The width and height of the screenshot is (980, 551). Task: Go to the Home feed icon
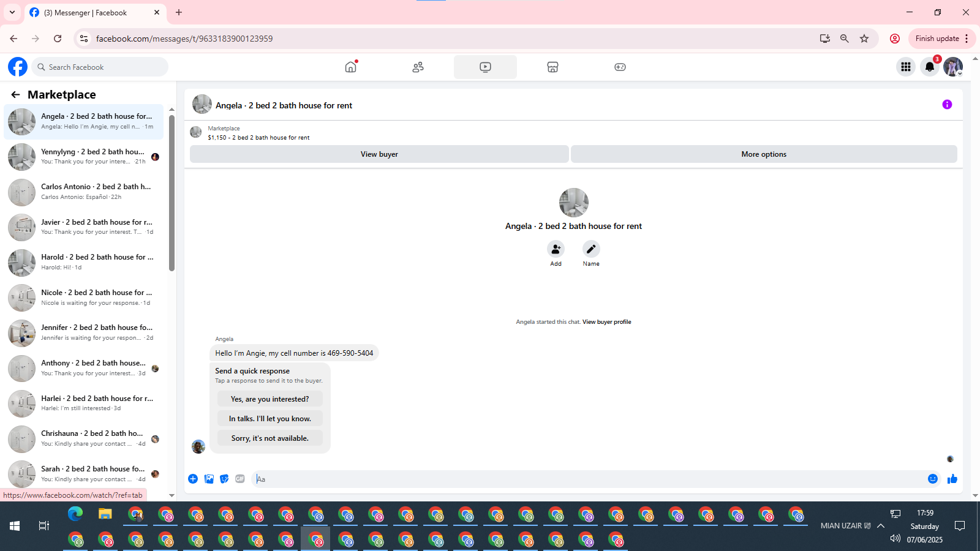click(x=350, y=67)
